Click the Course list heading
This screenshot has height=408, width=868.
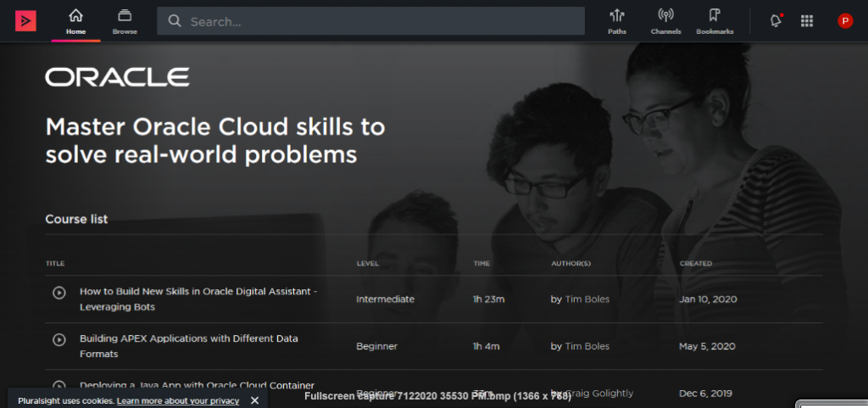pos(76,219)
